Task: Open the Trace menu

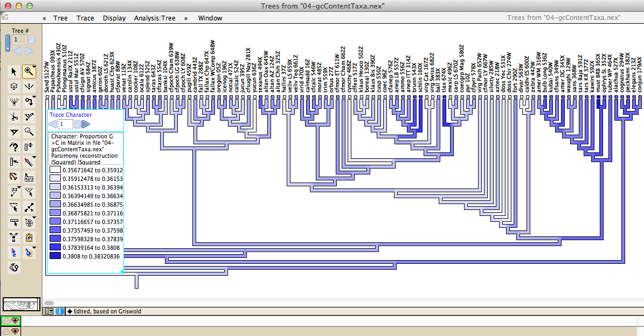Action: pos(85,18)
